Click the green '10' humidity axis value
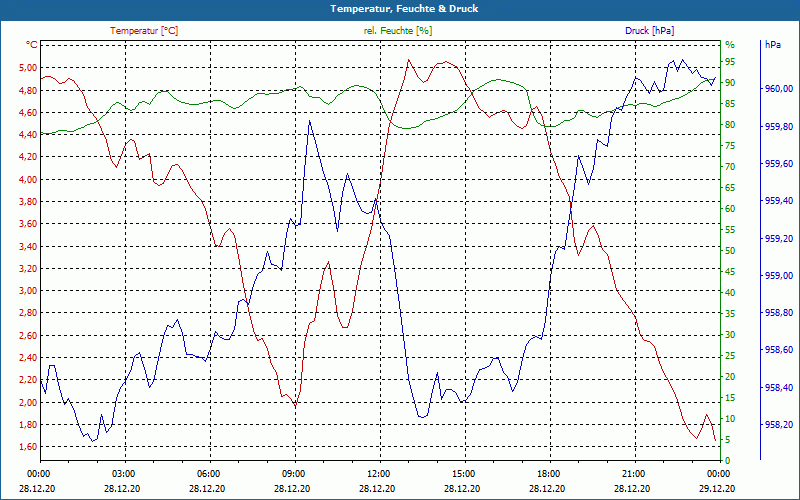The width and height of the screenshot is (800, 500). point(730,419)
